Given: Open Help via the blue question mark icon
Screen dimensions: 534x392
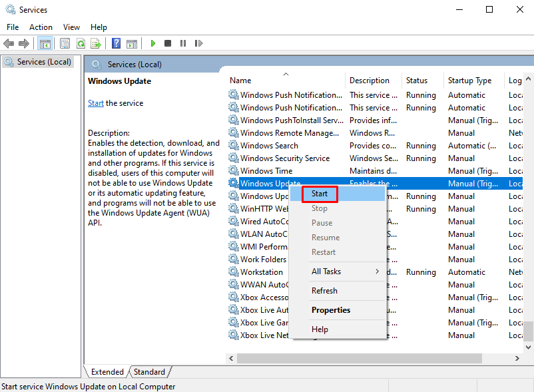Looking at the screenshot, I should (116, 44).
